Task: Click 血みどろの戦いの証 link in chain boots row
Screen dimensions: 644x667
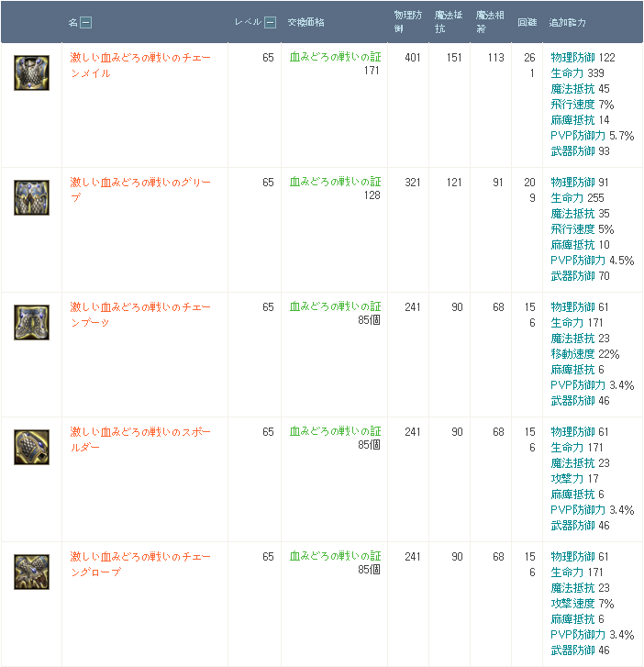Action: 335,306
